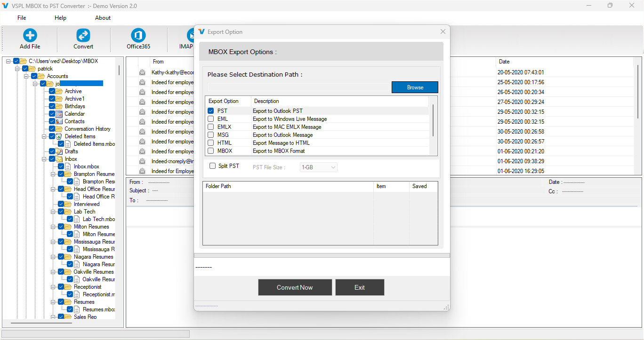Image resolution: width=644 pixels, height=340 pixels.
Task: Uncheck the PST export option
Action: [x=211, y=111]
